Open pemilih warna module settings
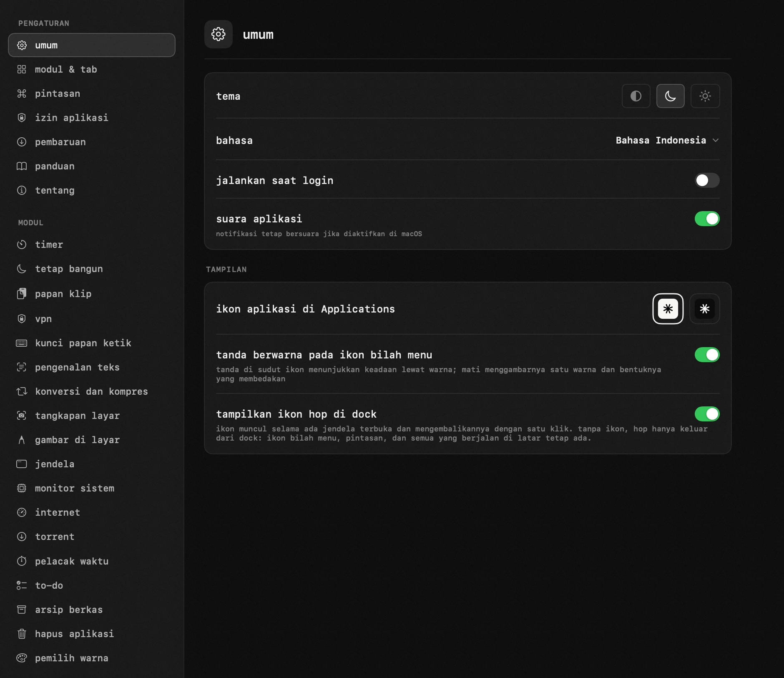784x678 pixels. coord(92,658)
